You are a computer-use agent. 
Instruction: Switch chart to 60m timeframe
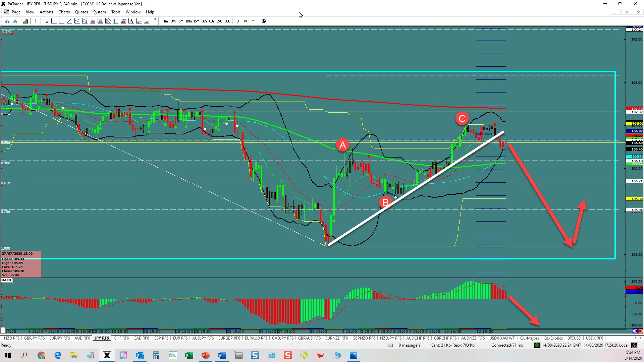point(212,21)
